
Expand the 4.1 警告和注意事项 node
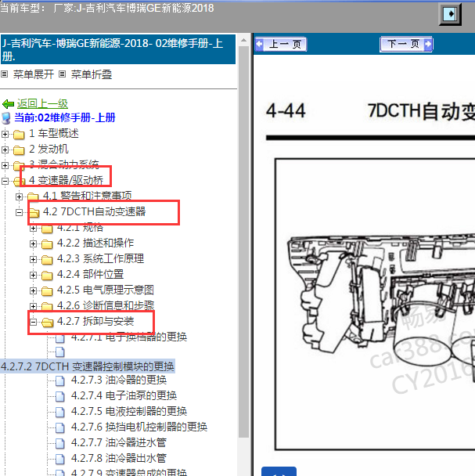(x=19, y=197)
